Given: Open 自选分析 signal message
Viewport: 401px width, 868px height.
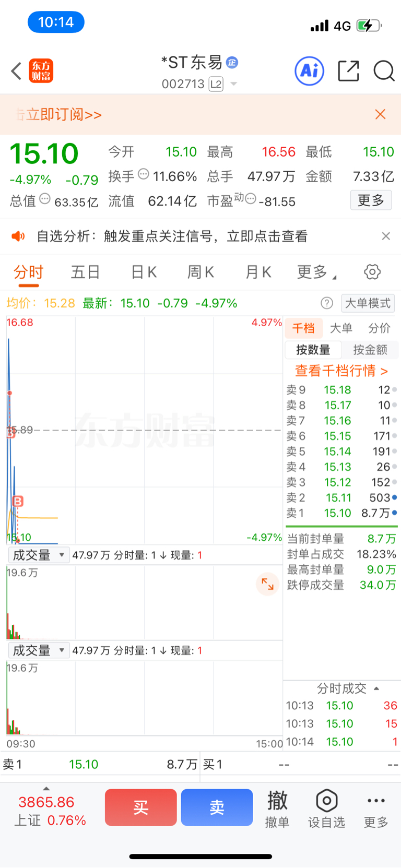Looking at the screenshot, I should pyautogui.click(x=172, y=236).
